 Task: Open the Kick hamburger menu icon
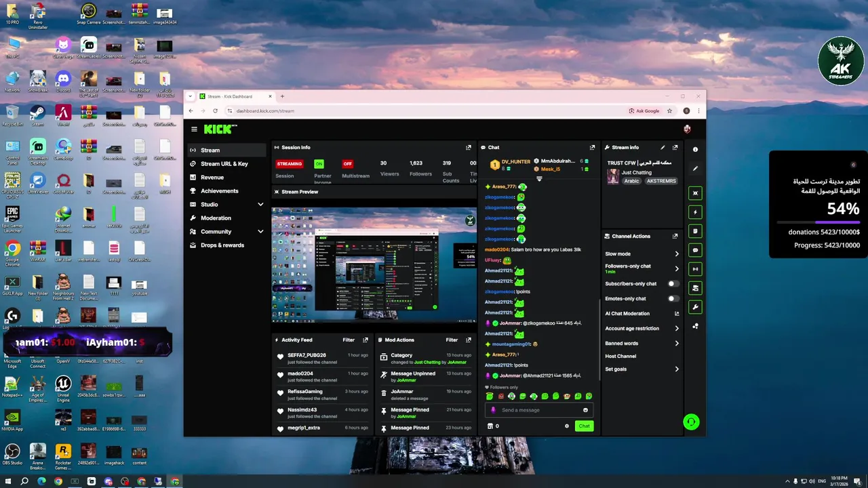pyautogui.click(x=194, y=129)
